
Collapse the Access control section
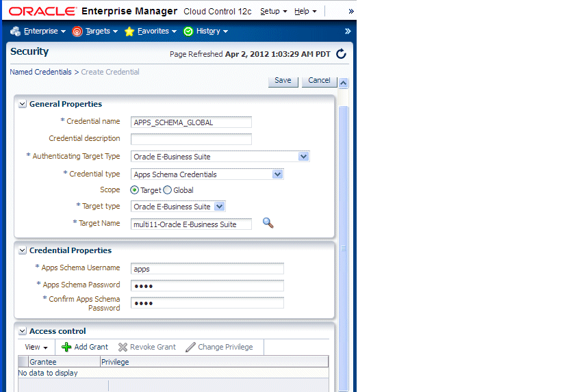[x=23, y=331]
